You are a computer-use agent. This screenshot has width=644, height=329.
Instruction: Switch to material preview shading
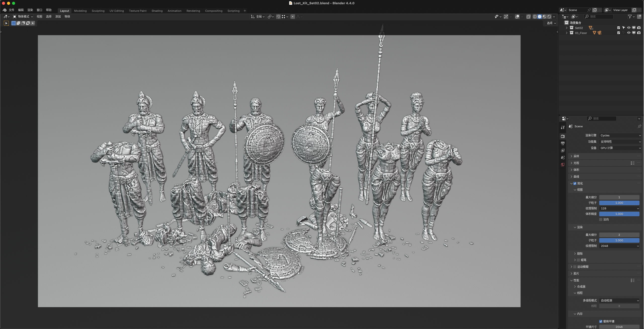[544, 17]
